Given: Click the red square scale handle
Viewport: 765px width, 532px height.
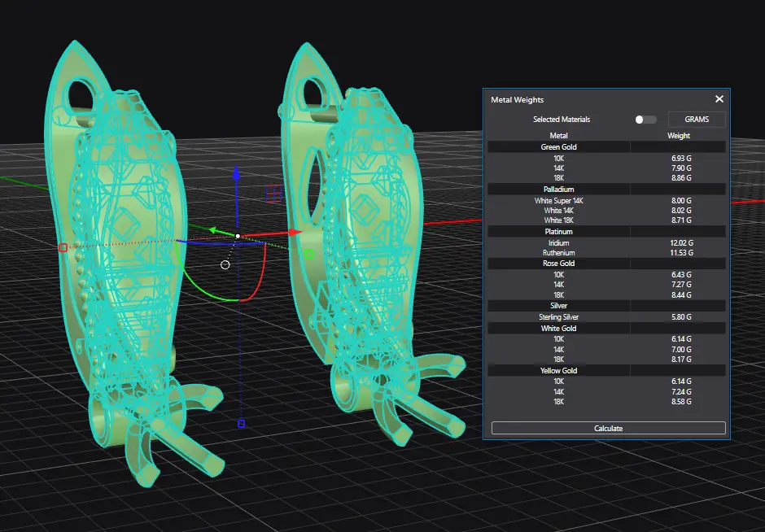Looking at the screenshot, I should (63, 248).
